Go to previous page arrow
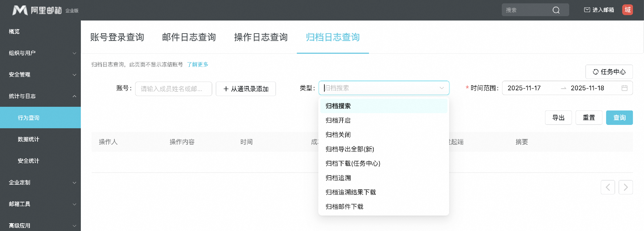The width and height of the screenshot is (644, 231). (x=608, y=187)
